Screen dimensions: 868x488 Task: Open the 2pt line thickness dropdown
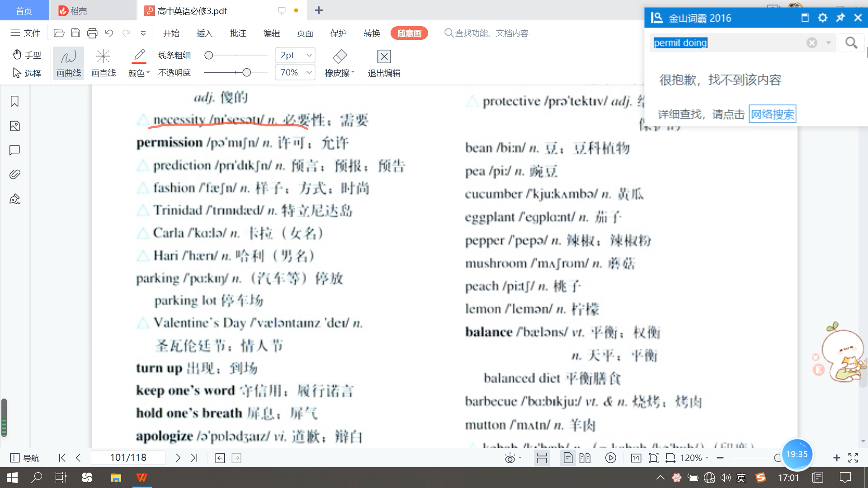coord(309,55)
